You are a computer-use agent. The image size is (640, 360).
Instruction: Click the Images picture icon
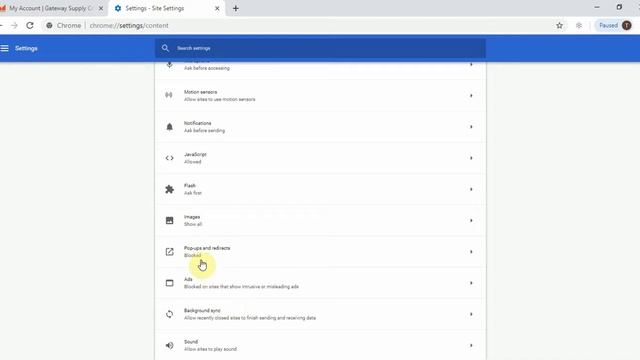pos(169,220)
